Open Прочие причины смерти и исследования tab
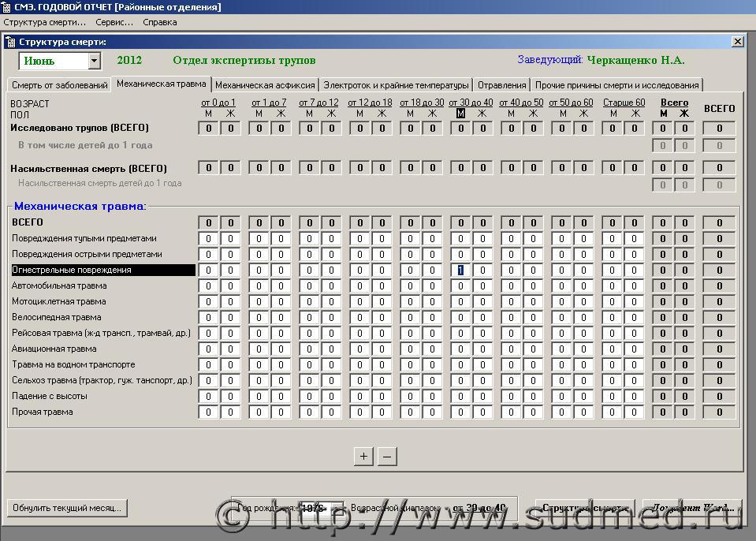Viewport: 756px width, 541px height. (x=616, y=85)
